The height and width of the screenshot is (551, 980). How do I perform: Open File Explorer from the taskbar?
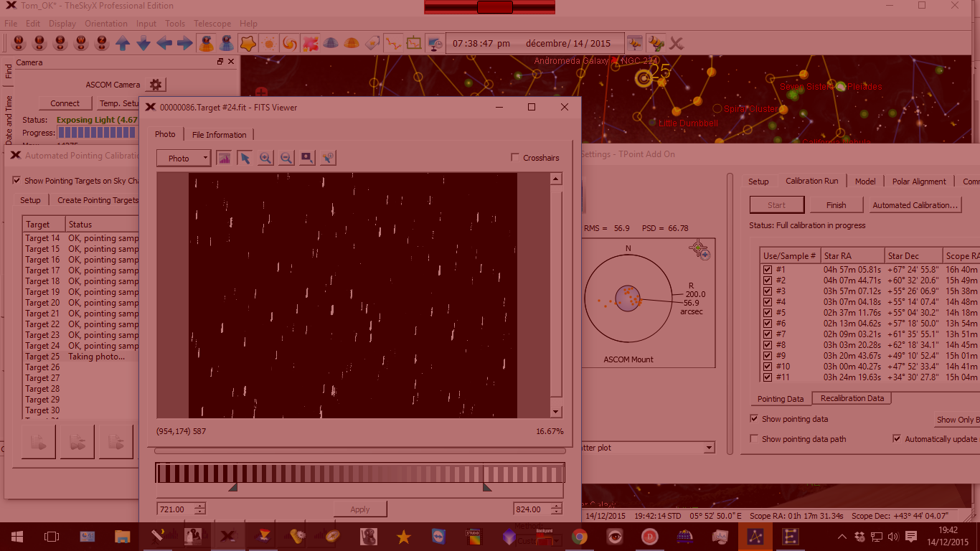(123, 536)
